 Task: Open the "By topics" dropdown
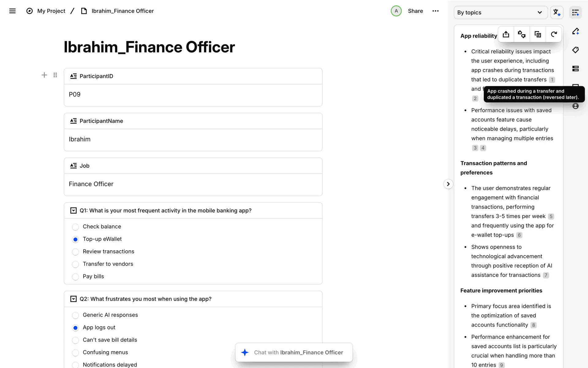(500, 13)
